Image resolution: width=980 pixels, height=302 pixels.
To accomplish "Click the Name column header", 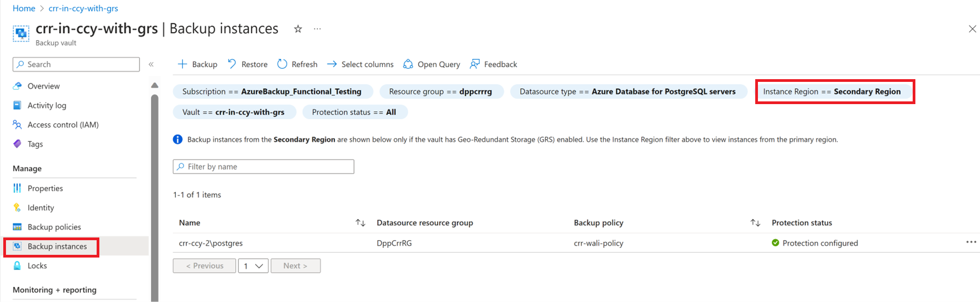I will click(189, 223).
